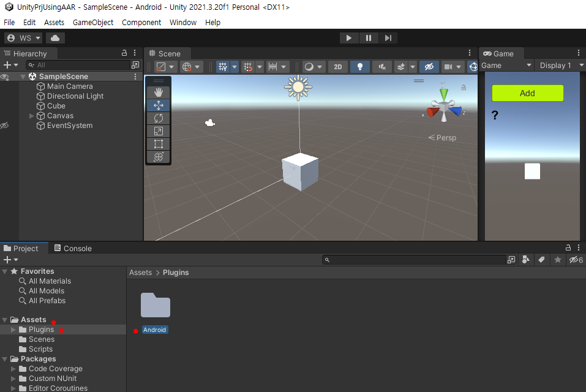586x392 pixels.
Task: Open the Scene camera settings icon
Action: point(448,67)
